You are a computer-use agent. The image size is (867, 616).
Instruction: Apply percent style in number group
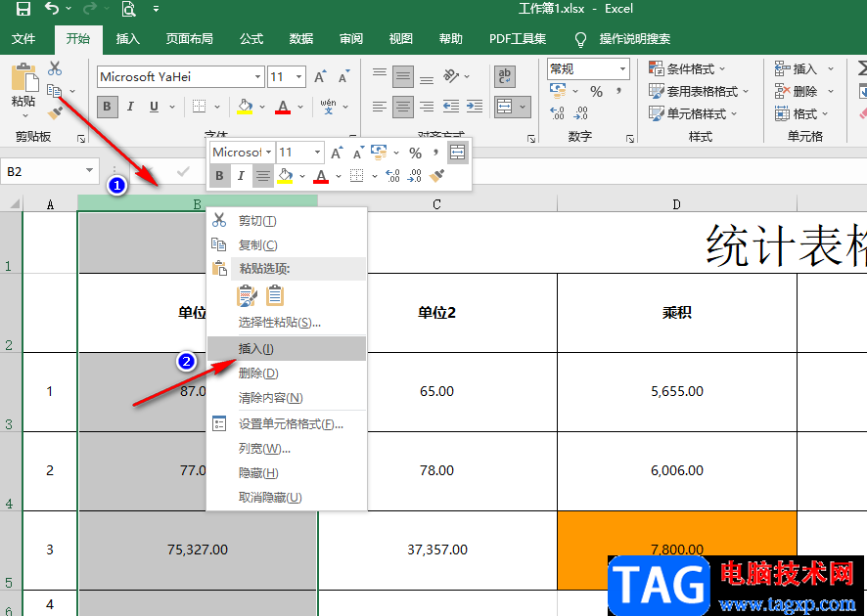tap(596, 91)
